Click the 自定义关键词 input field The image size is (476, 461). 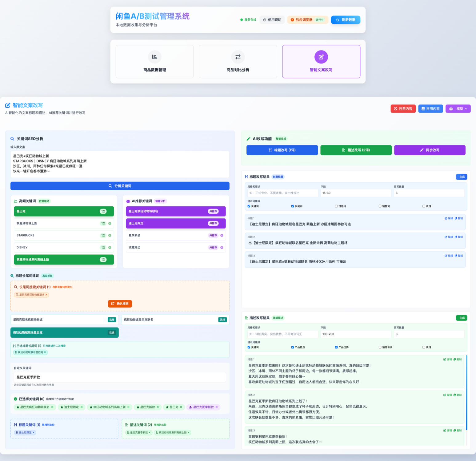point(120,377)
